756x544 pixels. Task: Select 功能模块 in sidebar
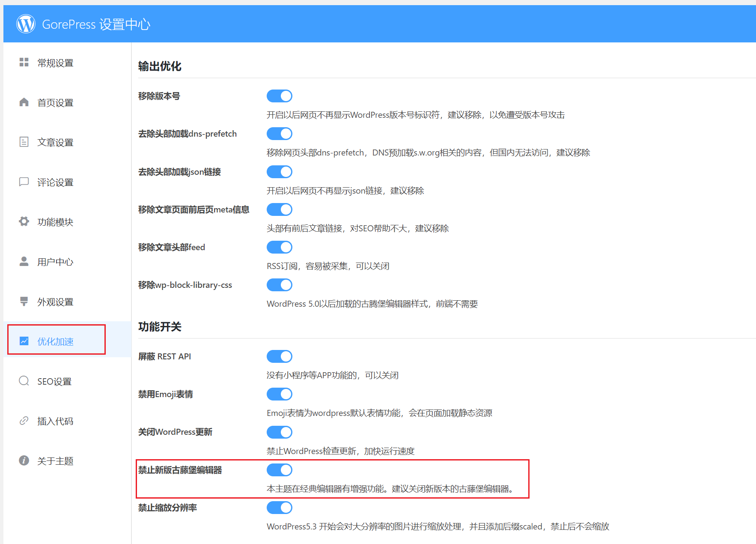tap(67, 222)
